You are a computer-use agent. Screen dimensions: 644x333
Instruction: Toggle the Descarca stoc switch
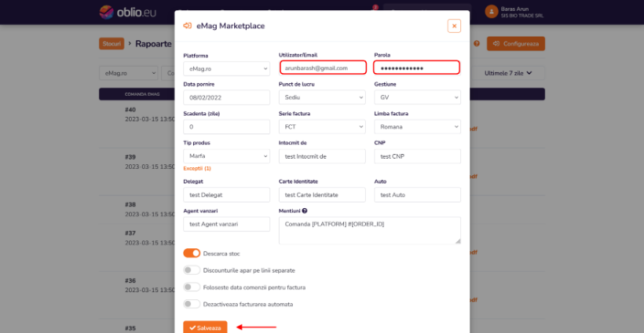(x=192, y=254)
